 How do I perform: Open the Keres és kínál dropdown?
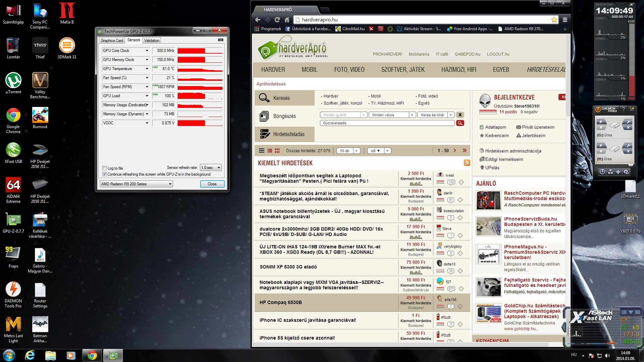click(436, 115)
